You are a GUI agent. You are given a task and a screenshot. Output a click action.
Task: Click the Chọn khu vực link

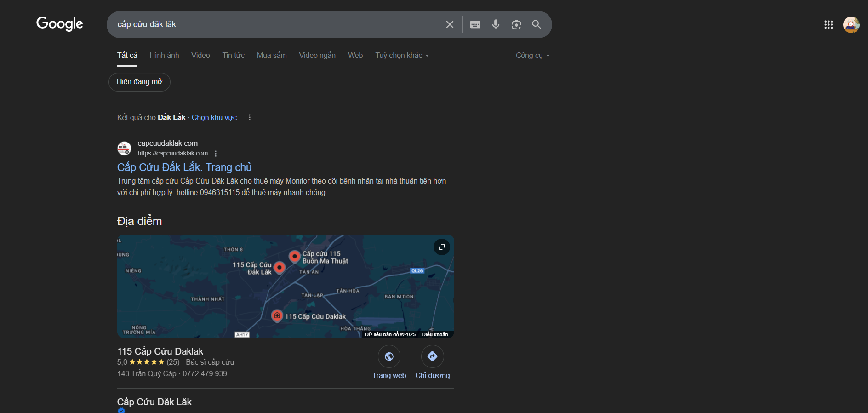[214, 117]
